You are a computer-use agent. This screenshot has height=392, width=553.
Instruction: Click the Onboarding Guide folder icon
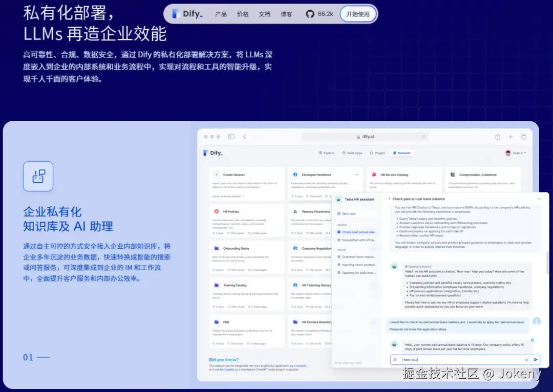tap(217, 249)
